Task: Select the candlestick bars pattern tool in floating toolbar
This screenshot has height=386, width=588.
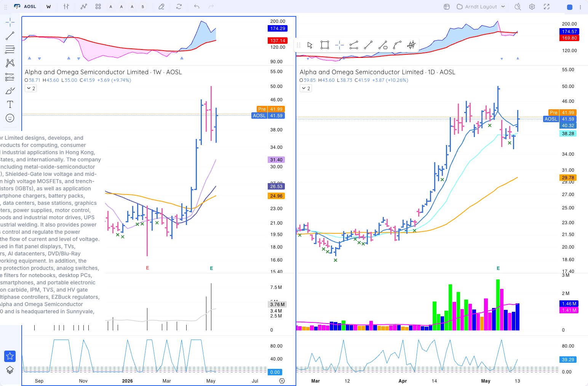Action: pyautogui.click(x=411, y=45)
